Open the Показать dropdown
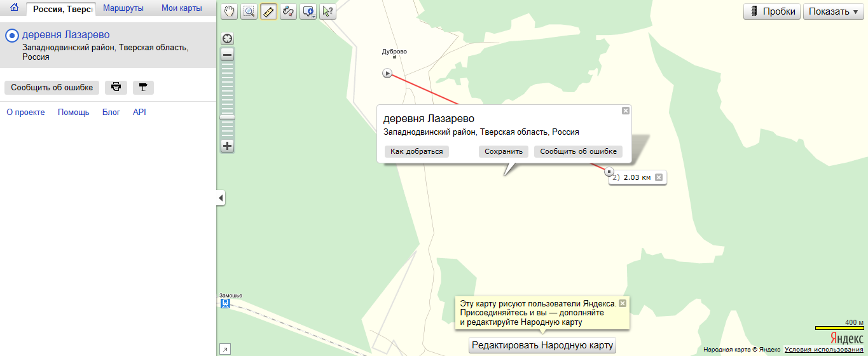 pyautogui.click(x=834, y=11)
